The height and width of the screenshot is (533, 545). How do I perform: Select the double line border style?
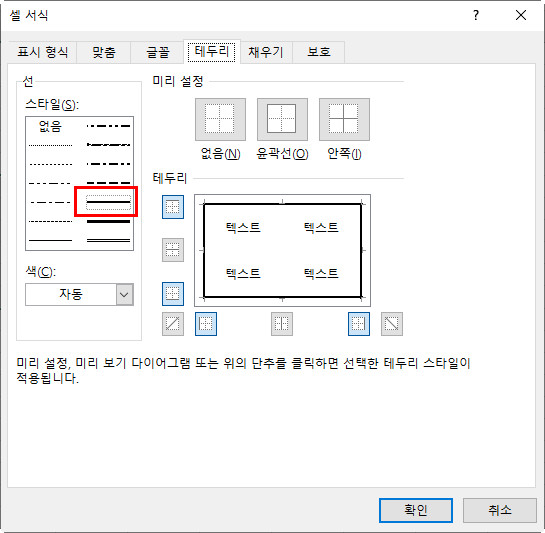tap(108, 240)
